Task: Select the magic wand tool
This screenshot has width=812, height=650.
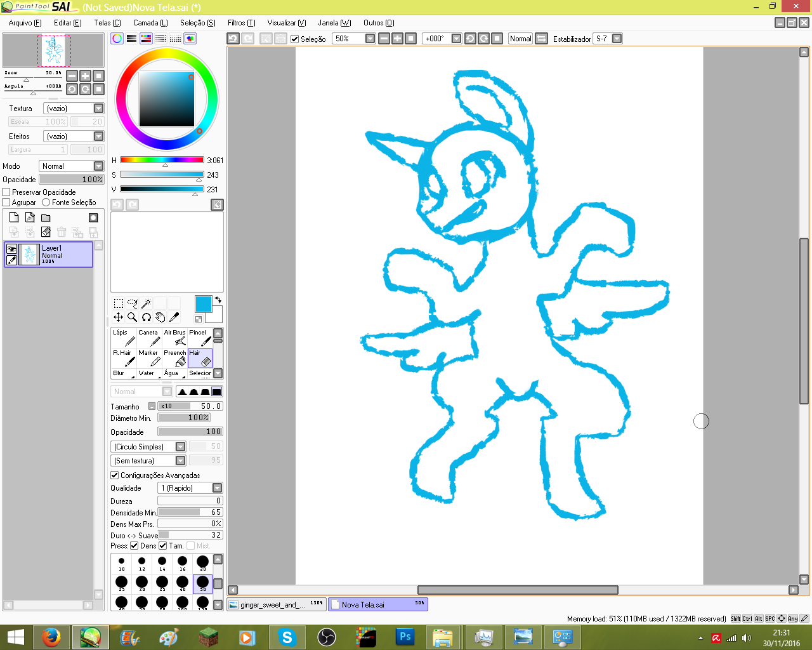Action: pos(147,303)
